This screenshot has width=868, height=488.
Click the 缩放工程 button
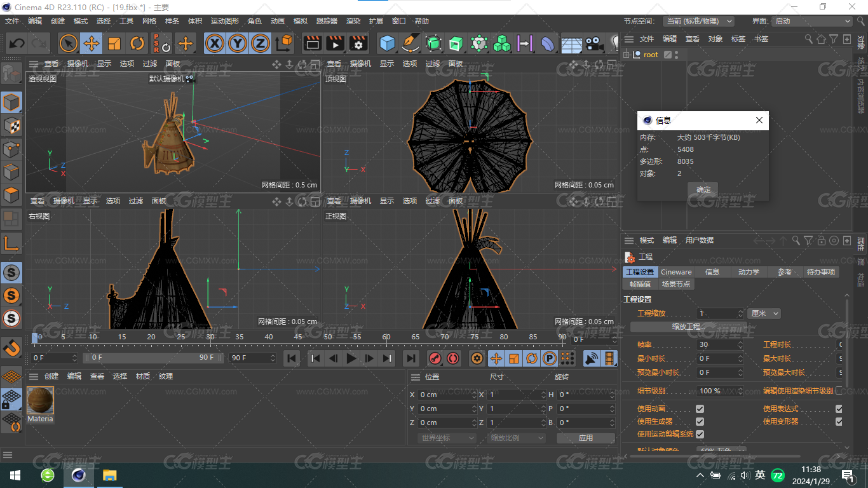tap(689, 327)
